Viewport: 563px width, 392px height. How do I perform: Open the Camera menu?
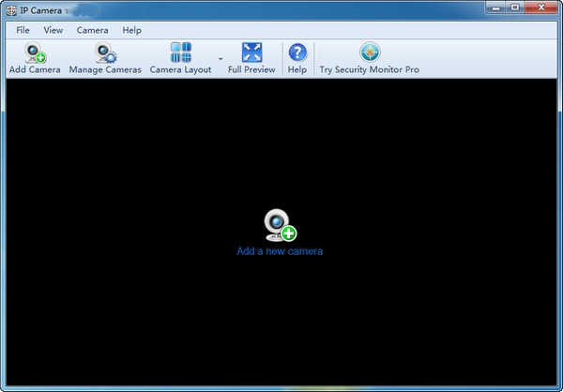pos(92,30)
